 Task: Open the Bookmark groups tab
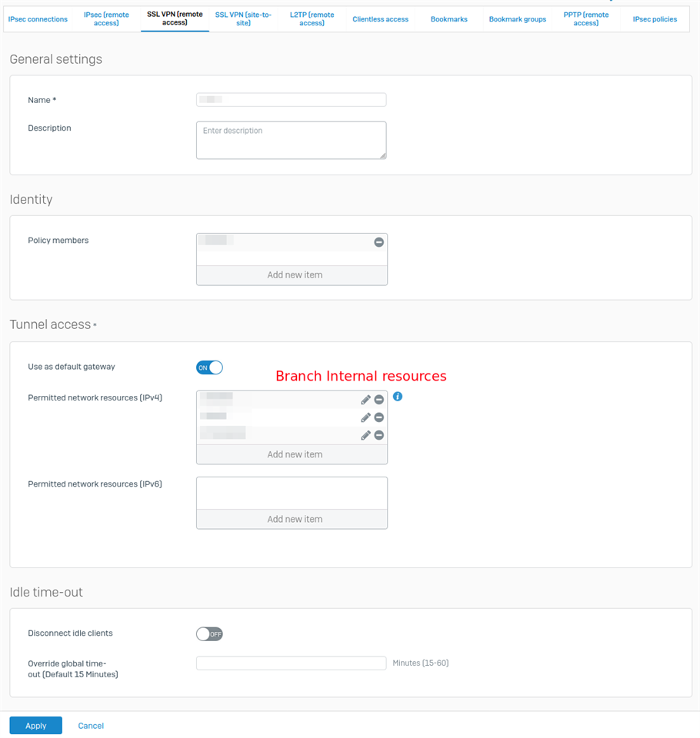[517, 19]
